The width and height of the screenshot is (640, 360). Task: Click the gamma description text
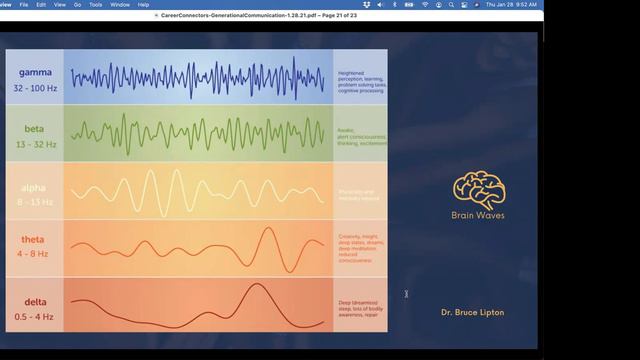[x=362, y=82]
